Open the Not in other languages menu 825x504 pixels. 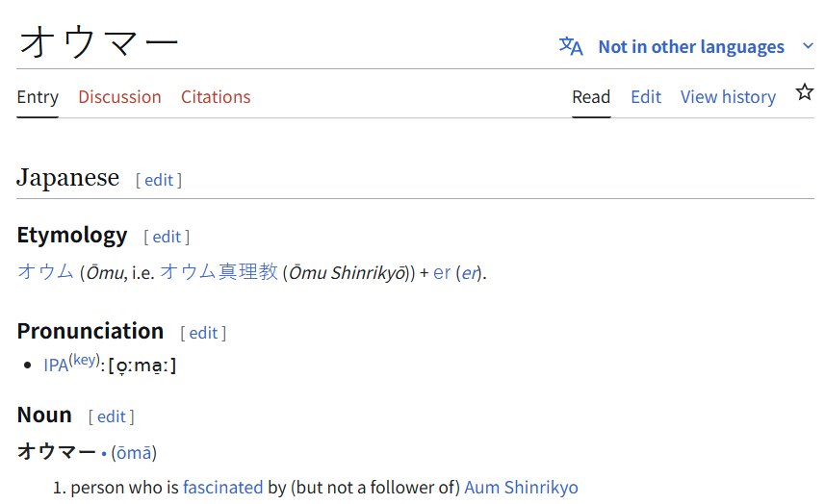click(x=691, y=47)
